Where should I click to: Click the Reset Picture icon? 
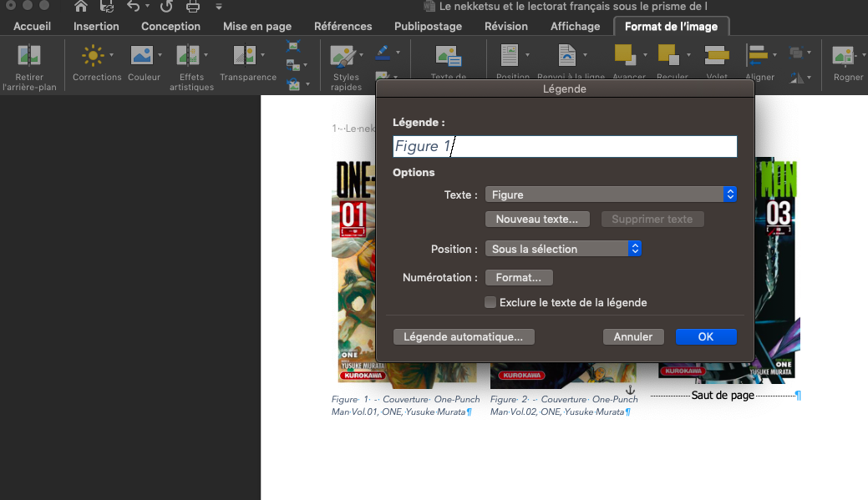[293, 84]
